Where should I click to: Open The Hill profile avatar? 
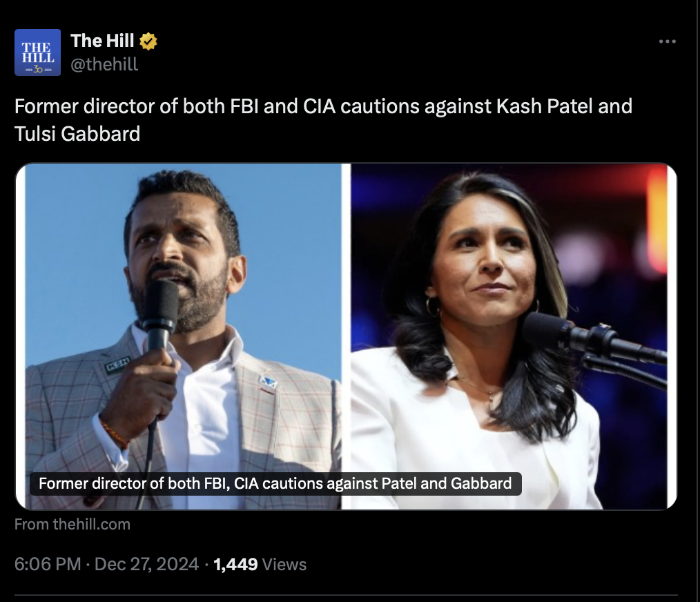pyautogui.click(x=37, y=52)
